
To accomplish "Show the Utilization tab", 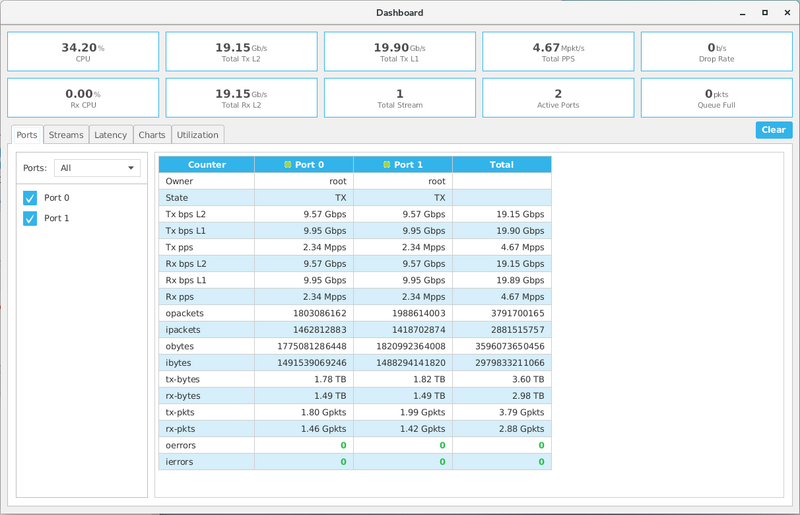I will click(197, 135).
